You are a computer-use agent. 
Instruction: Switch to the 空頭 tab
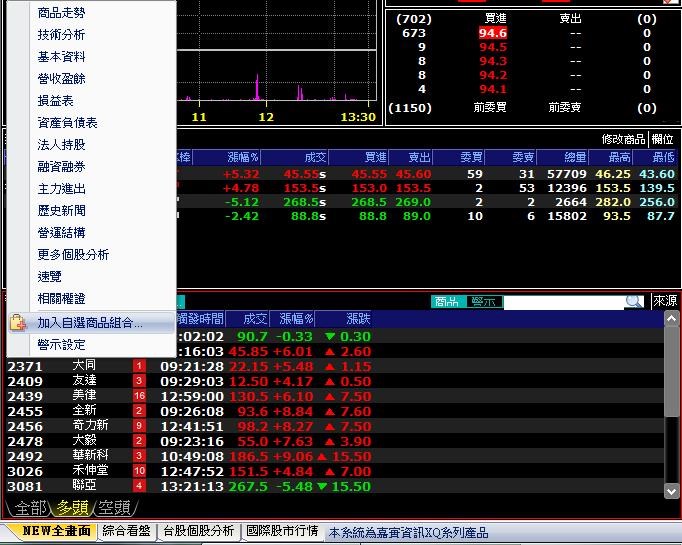(113, 508)
